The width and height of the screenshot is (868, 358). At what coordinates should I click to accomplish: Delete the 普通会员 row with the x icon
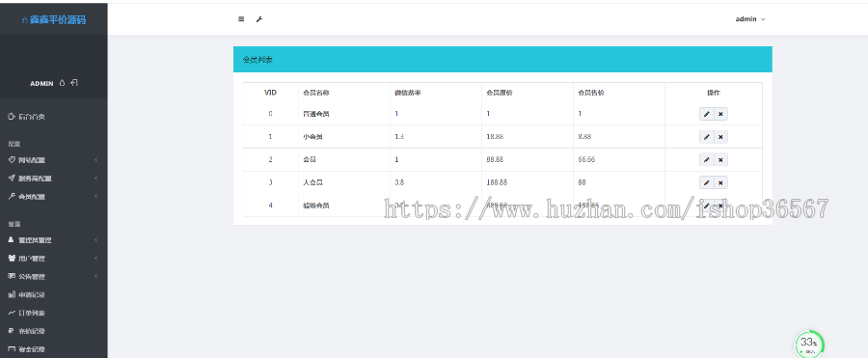tap(720, 114)
